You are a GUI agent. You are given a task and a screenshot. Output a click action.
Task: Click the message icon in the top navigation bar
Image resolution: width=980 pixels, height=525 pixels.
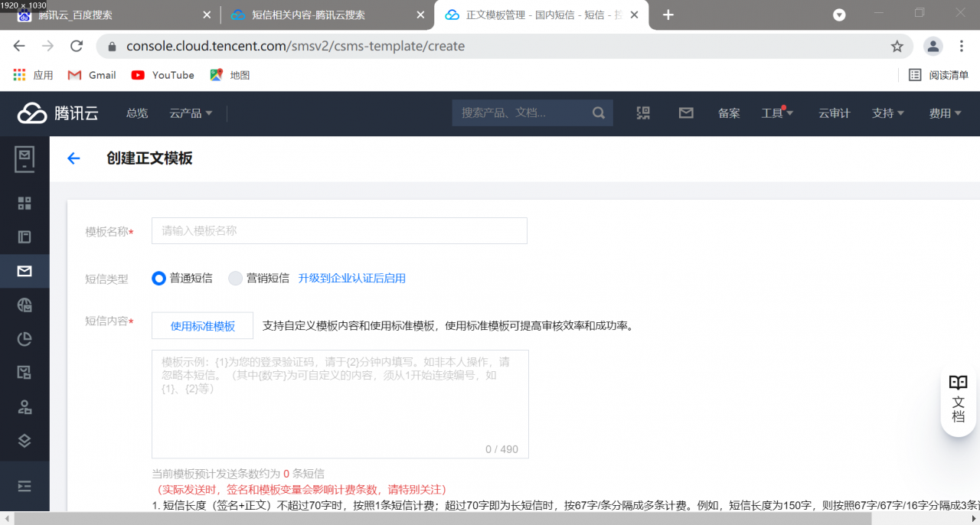click(x=685, y=112)
